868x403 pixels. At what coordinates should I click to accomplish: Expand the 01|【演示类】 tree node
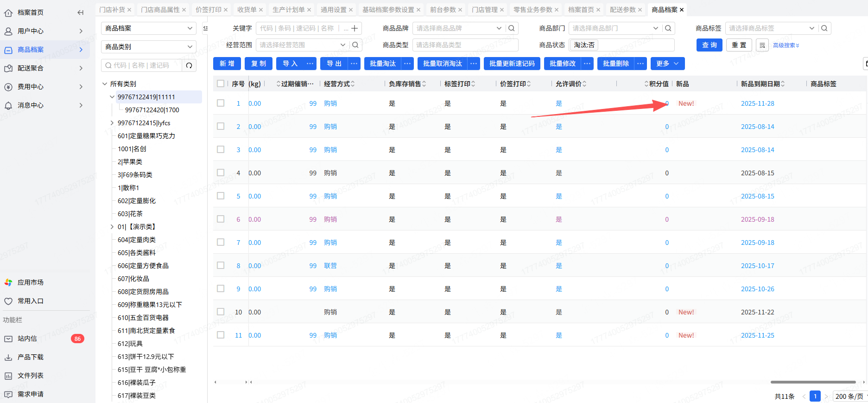(112, 227)
